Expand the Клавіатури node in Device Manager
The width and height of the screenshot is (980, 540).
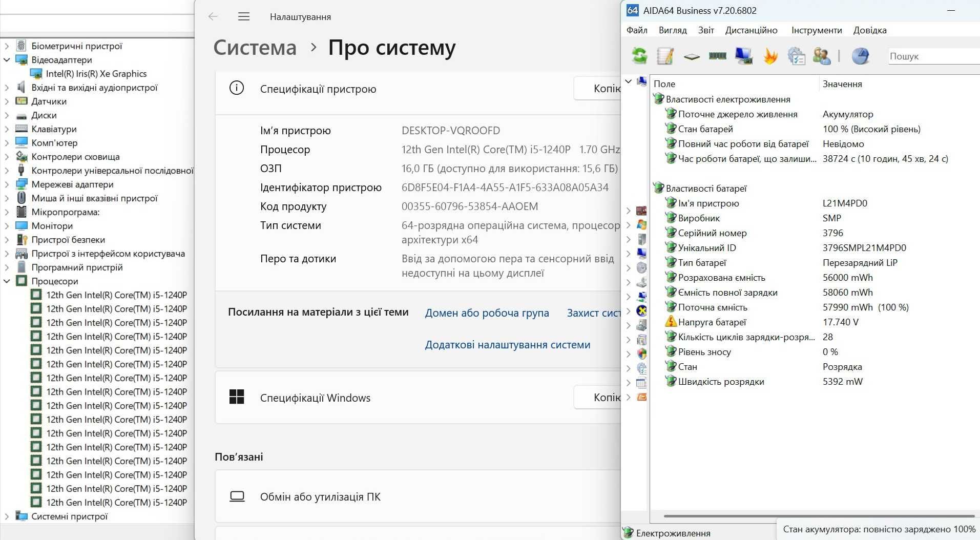point(7,129)
